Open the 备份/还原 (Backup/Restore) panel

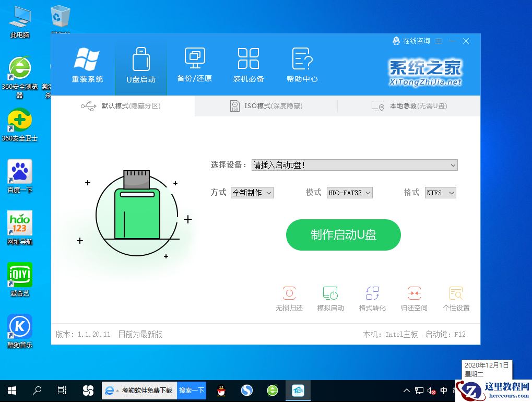pos(194,64)
